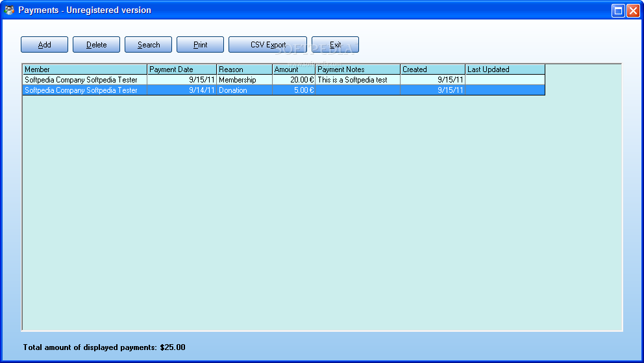
Task: Click the Amount column header
Action: coord(293,69)
